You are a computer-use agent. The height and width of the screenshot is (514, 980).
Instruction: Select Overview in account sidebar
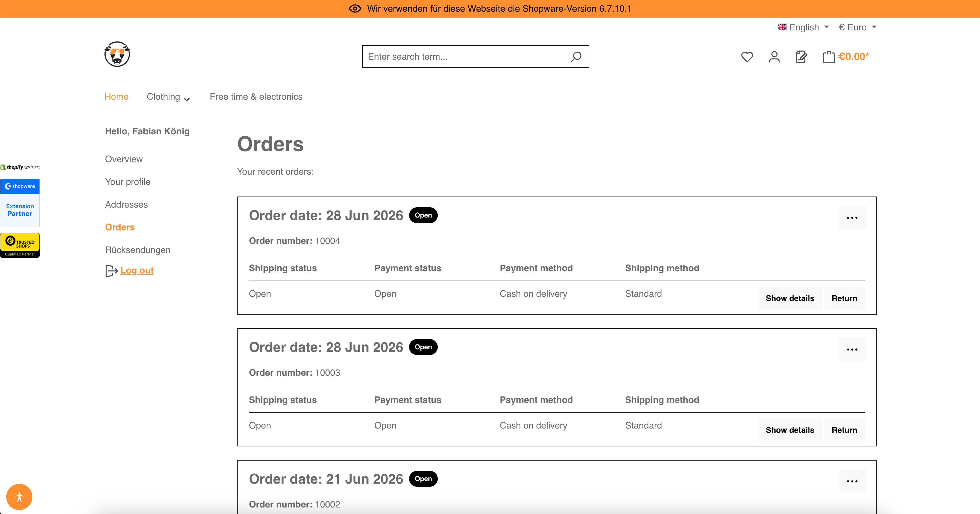tap(124, 159)
